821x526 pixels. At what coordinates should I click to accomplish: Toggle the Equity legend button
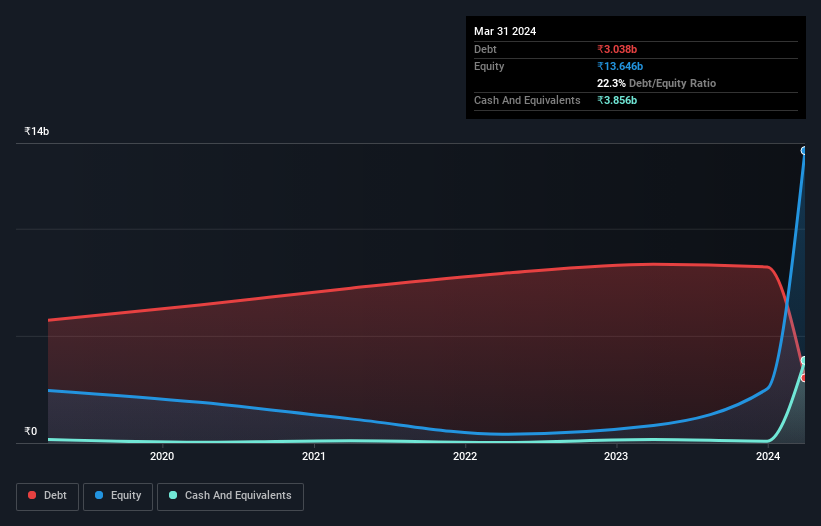118,496
